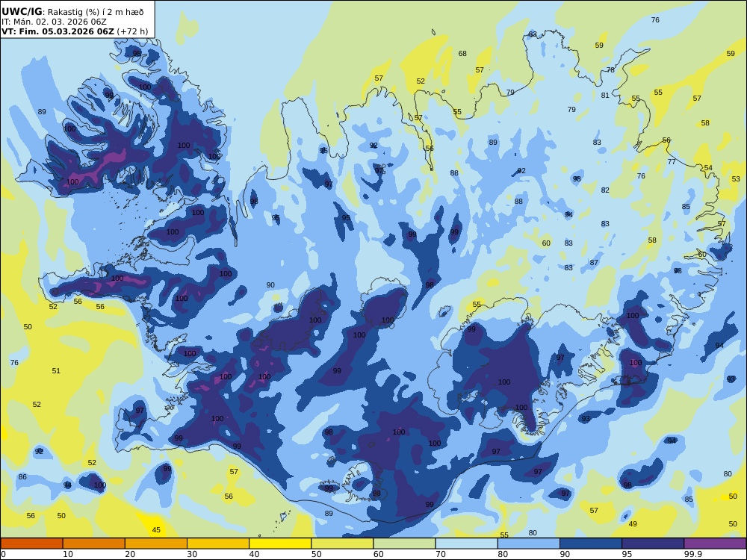Click the humidity value '77' on the map
The image size is (747, 560).
pyautogui.click(x=672, y=161)
